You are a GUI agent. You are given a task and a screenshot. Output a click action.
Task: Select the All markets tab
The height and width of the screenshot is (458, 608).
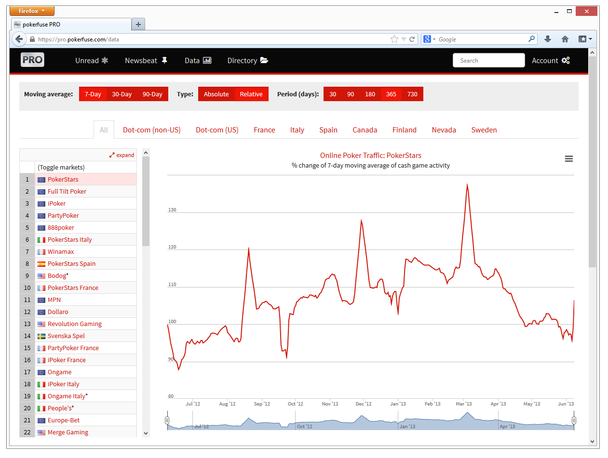pos(104,130)
